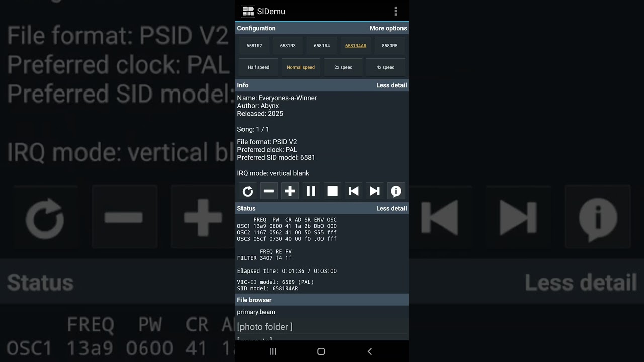Tap the Author: Abynx line
Image resolution: width=644 pixels, height=362 pixels.
pyautogui.click(x=258, y=106)
